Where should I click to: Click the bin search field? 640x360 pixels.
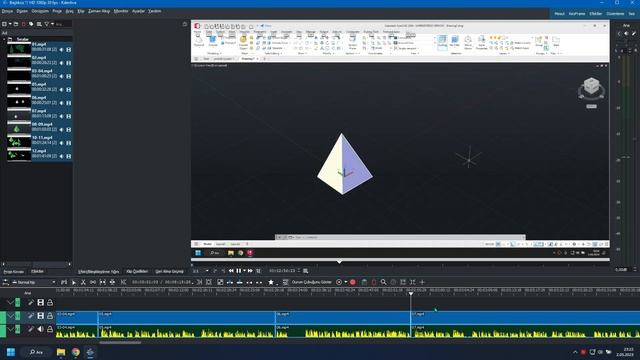point(63,24)
